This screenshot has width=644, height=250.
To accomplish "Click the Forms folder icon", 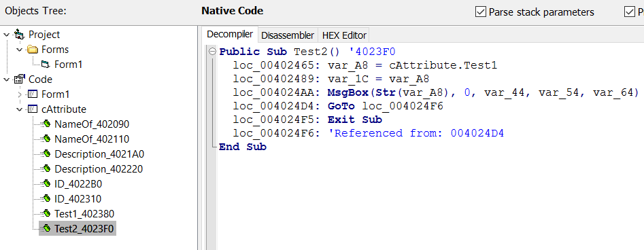I will pyautogui.click(x=33, y=50).
